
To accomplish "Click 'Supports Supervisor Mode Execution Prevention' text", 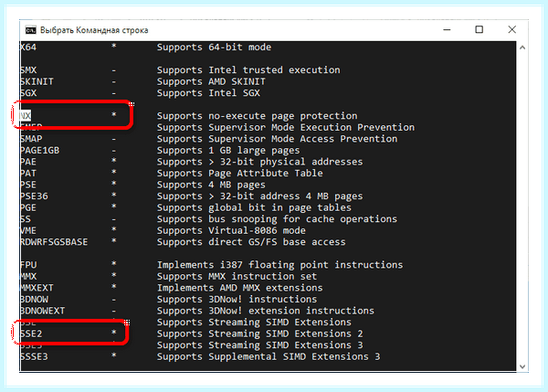I will point(286,128).
